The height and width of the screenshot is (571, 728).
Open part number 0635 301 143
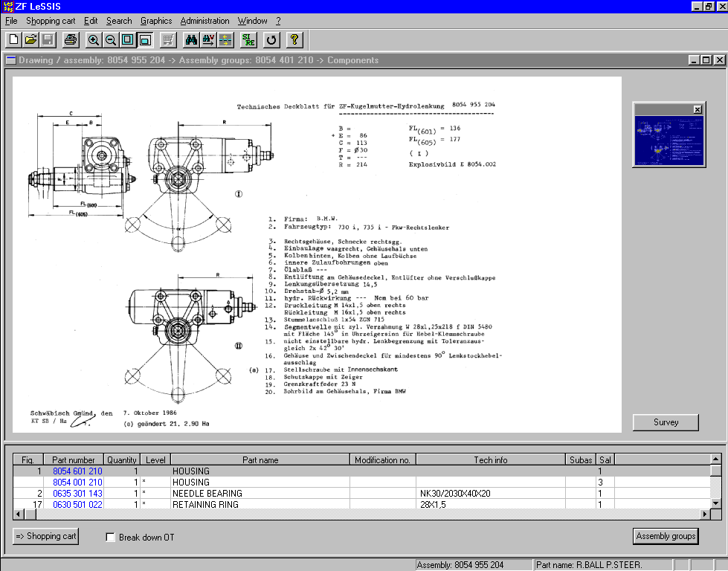[77, 494]
